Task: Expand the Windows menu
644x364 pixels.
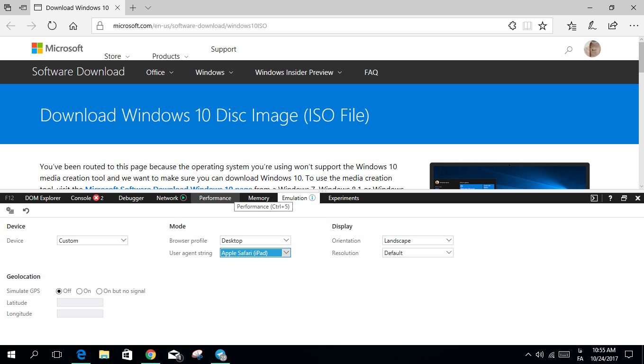Action: coord(214,72)
